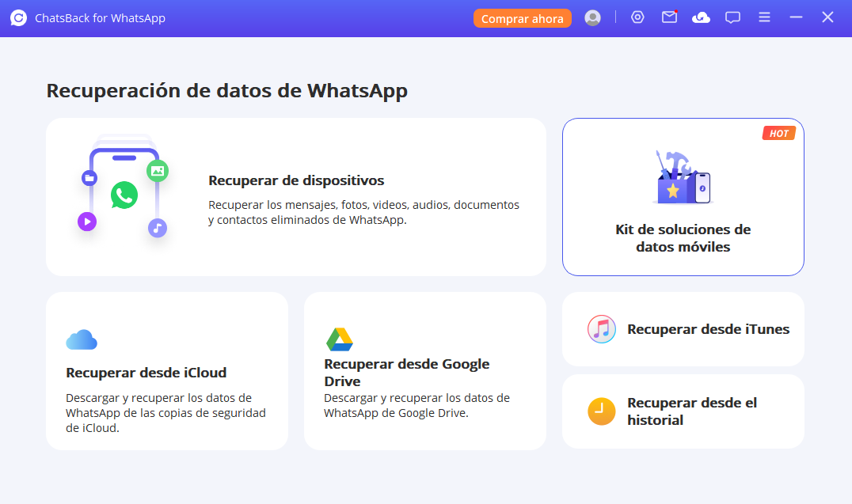Viewport: 852px width, 504px height.
Task: Select Recuperar desde el historial
Action: pyautogui.click(x=692, y=411)
